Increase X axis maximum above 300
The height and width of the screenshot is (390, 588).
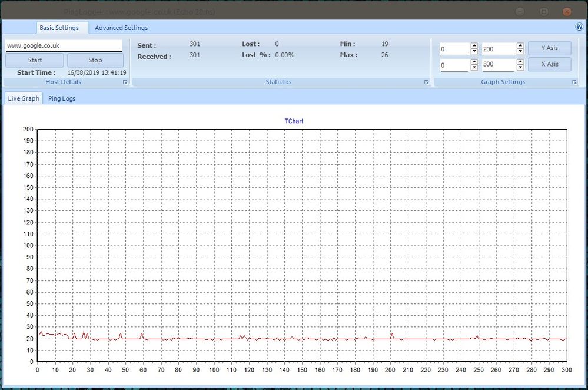point(520,61)
